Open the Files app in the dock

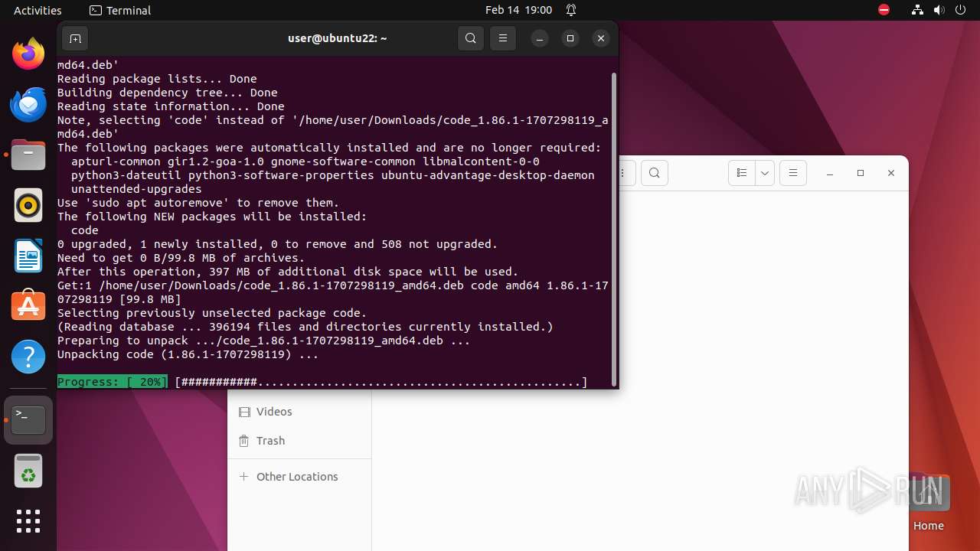[x=28, y=155]
